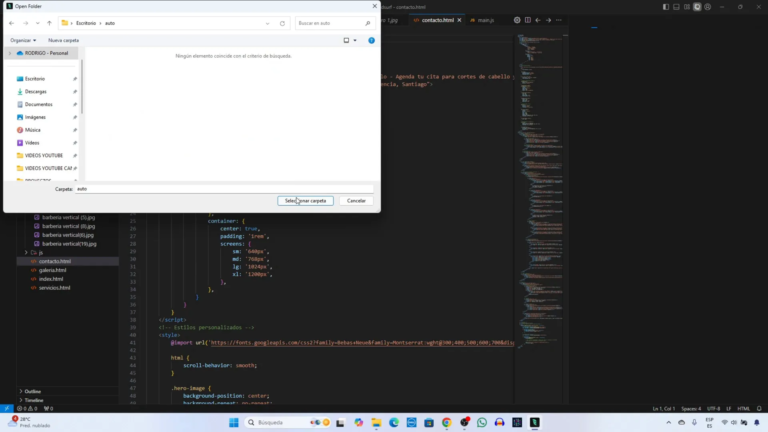
Task: Click the HTML language mode indicator
Action: [744, 409]
